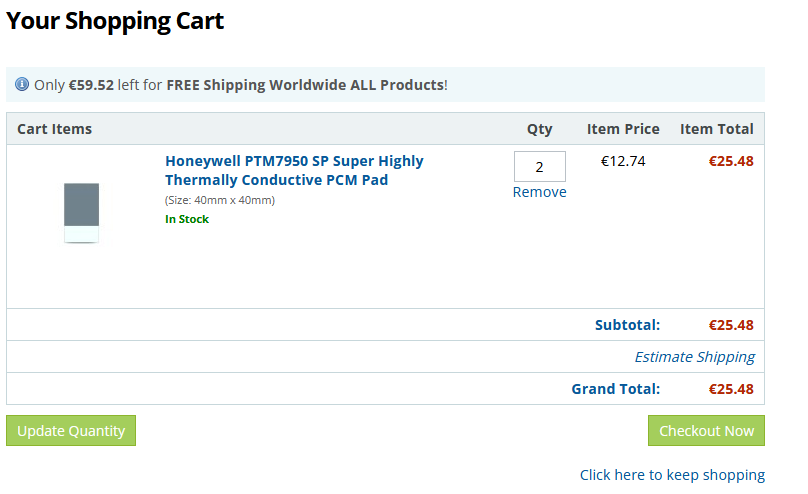Click the Grand Total label
This screenshot has height=494, width=808.
click(615, 389)
